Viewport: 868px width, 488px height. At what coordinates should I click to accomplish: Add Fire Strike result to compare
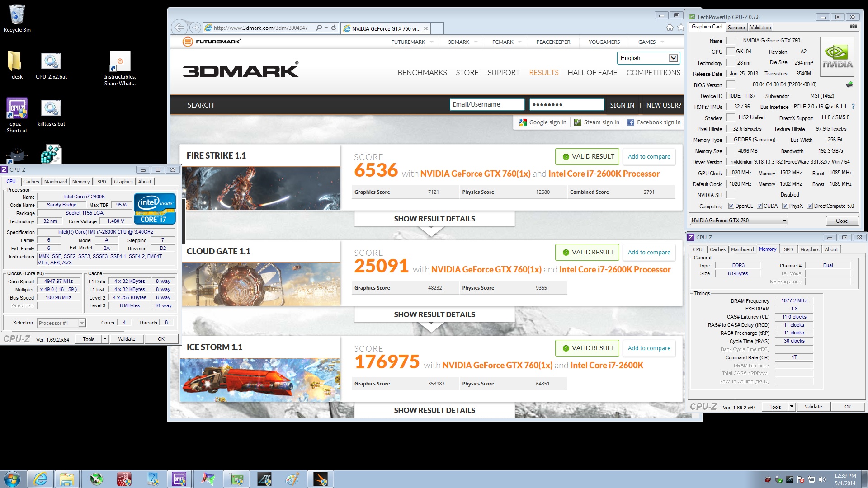649,156
